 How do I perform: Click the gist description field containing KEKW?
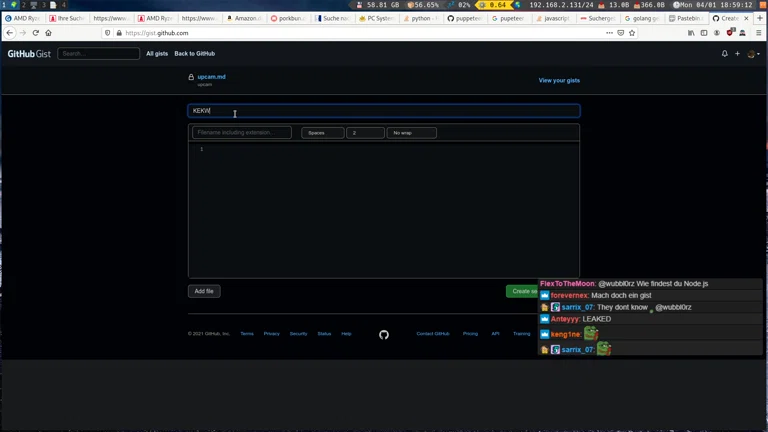(x=383, y=111)
